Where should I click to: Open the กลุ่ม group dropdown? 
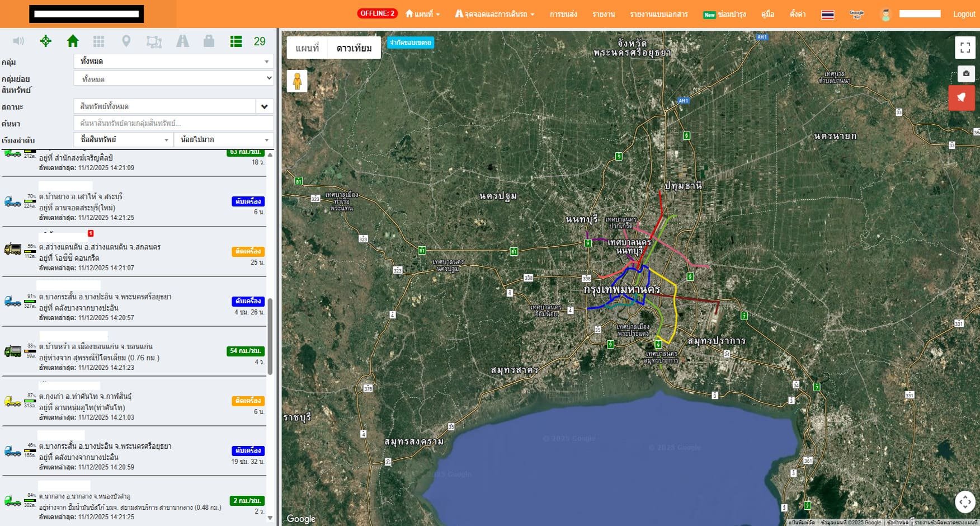click(173, 61)
